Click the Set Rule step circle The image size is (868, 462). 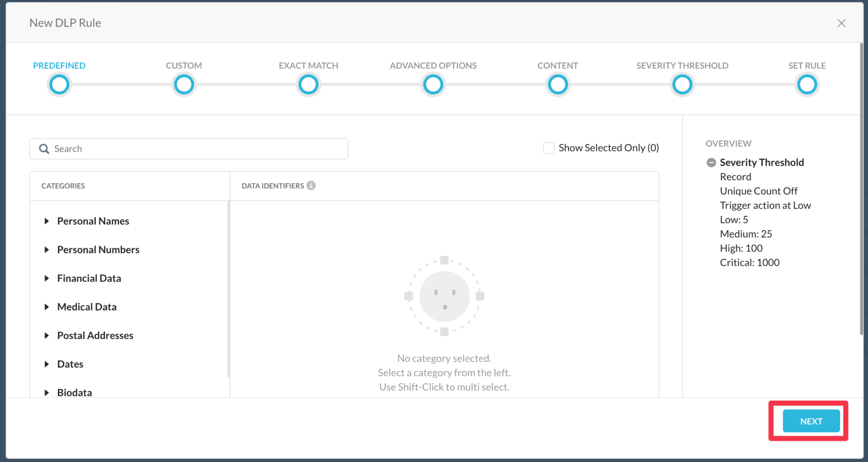point(807,84)
